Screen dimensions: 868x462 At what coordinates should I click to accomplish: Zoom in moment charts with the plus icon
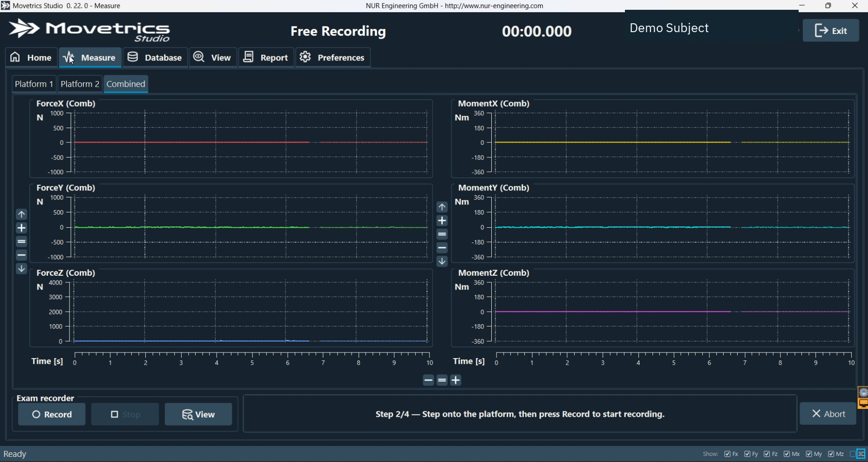point(442,220)
